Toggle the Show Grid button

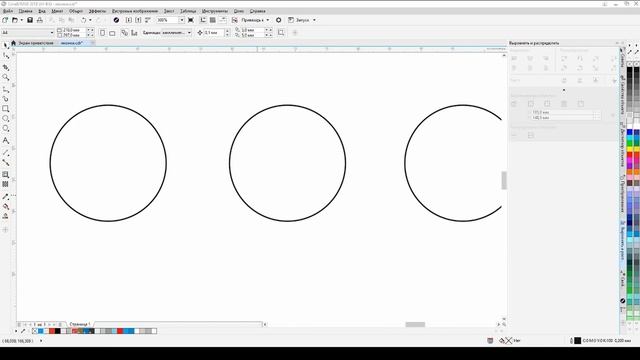(x=213, y=20)
